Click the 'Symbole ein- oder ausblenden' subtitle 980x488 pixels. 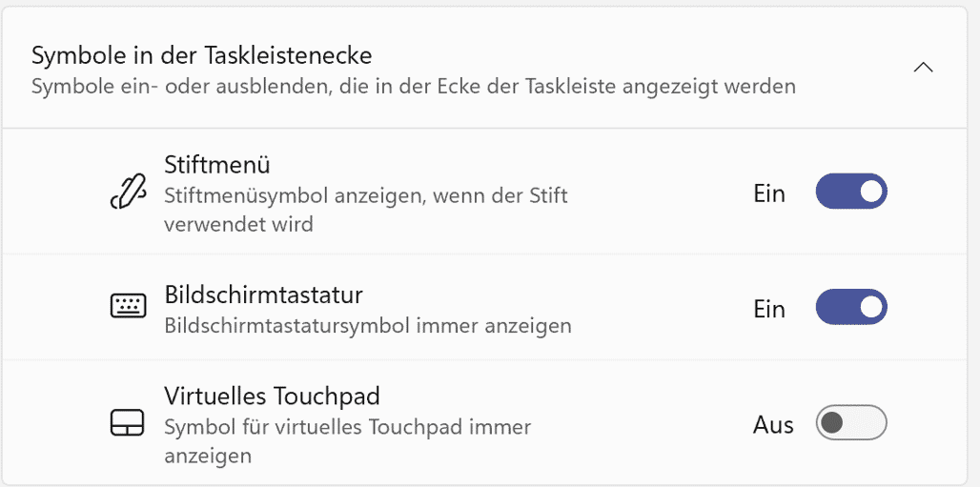413,87
